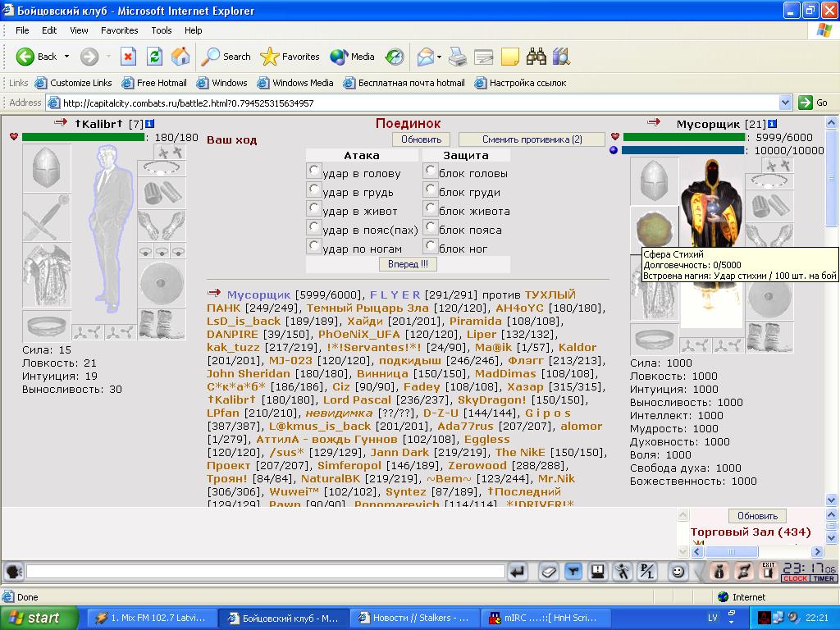Open the View menu
840x630 pixels.
click(x=79, y=30)
